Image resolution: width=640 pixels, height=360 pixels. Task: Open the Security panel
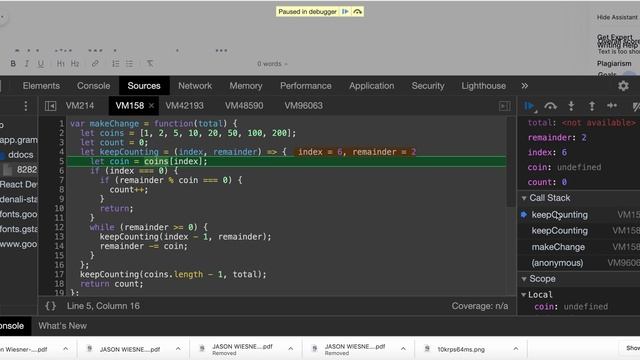coord(428,86)
